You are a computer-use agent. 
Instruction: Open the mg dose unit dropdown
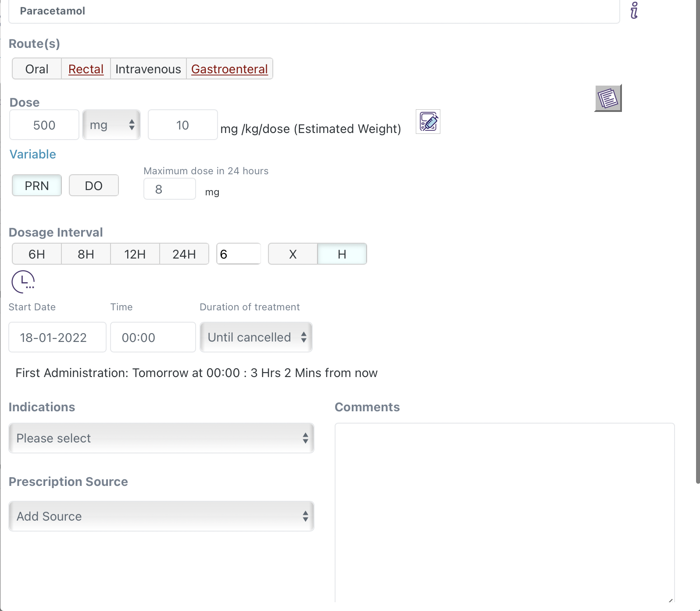tap(111, 125)
